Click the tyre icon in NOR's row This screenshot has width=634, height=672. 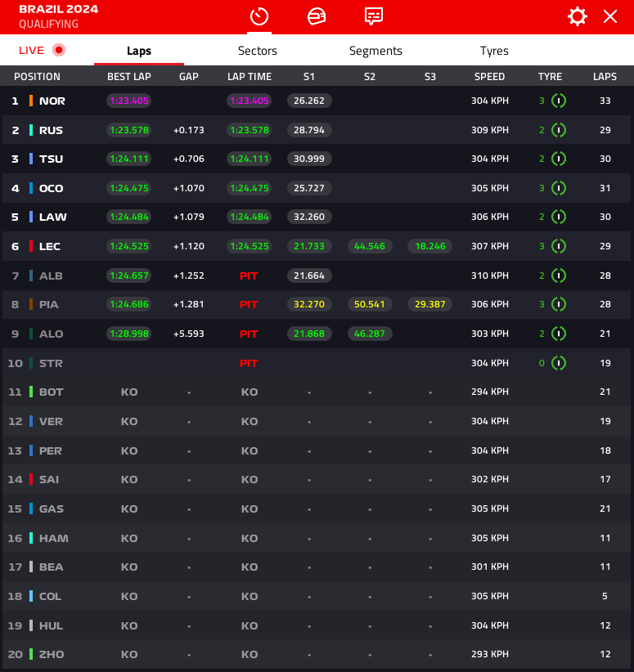[559, 101]
